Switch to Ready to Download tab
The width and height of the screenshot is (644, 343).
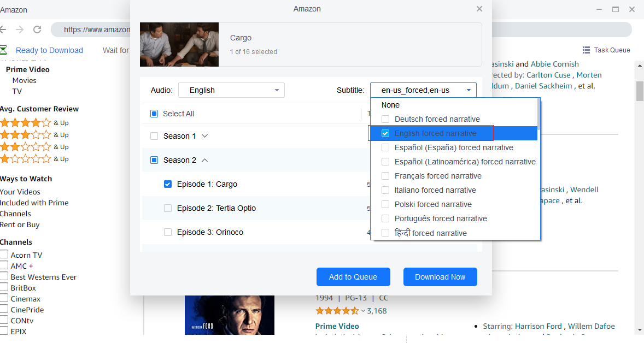[x=49, y=50]
